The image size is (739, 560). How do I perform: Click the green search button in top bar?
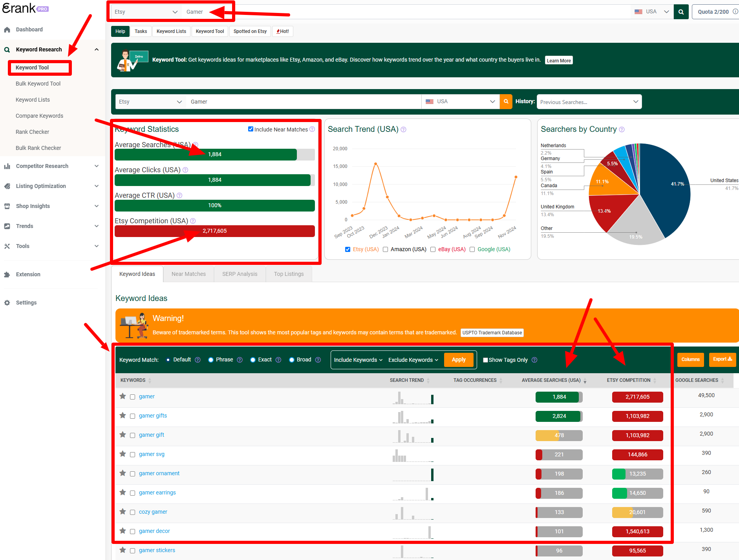[681, 12]
